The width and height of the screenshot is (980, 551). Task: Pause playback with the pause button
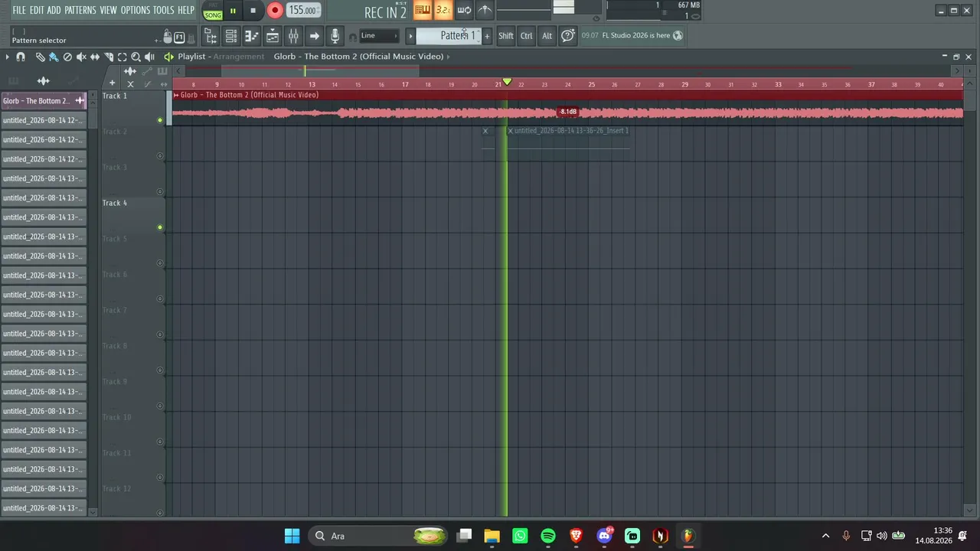(233, 11)
